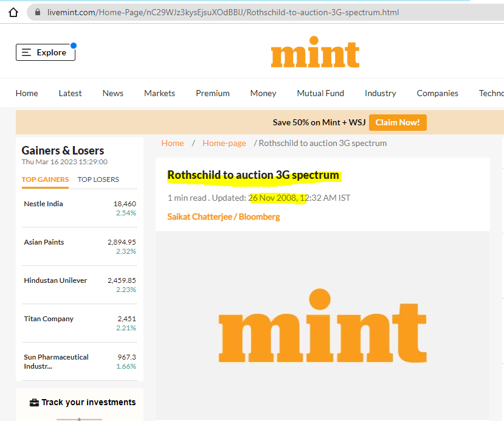The height and width of the screenshot is (421, 504).
Task: Click Titan Company gain 2.21%
Action: pyautogui.click(x=126, y=328)
